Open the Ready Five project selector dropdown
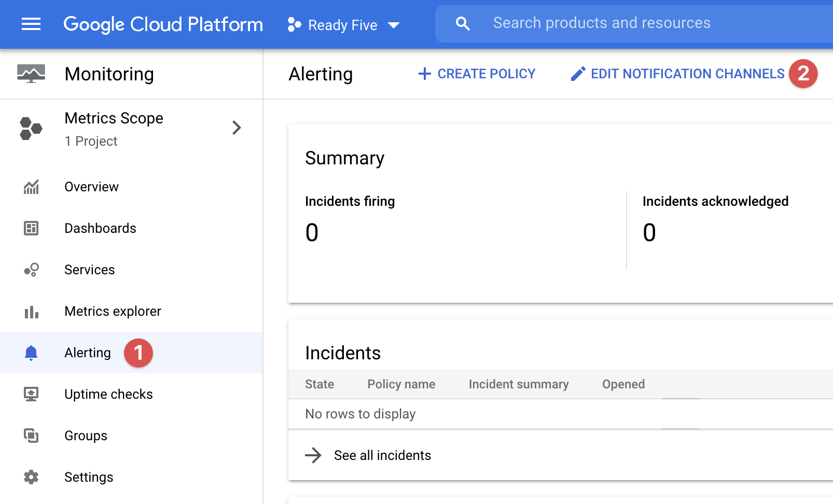The height and width of the screenshot is (504, 833). [x=343, y=25]
